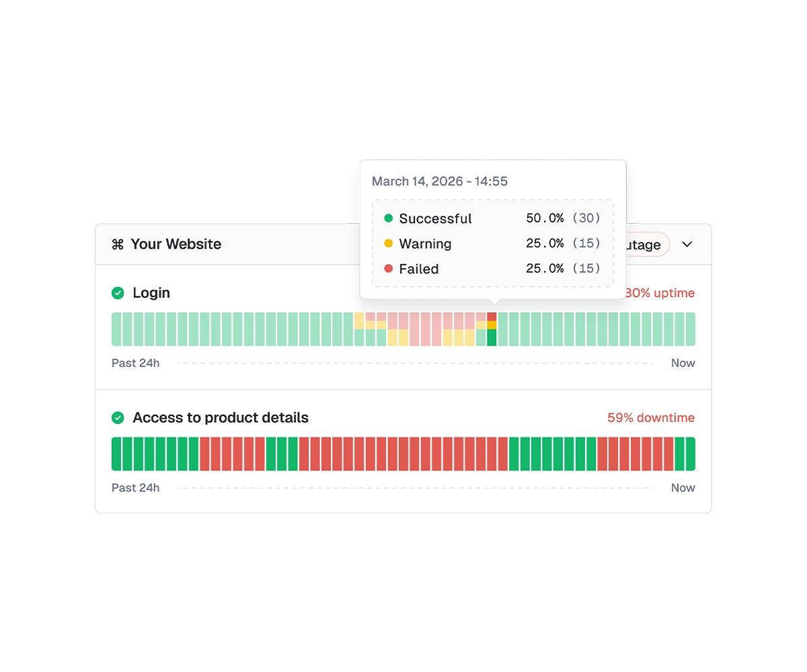
Task: Expand the Your Website chevron
Action: [x=687, y=245]
